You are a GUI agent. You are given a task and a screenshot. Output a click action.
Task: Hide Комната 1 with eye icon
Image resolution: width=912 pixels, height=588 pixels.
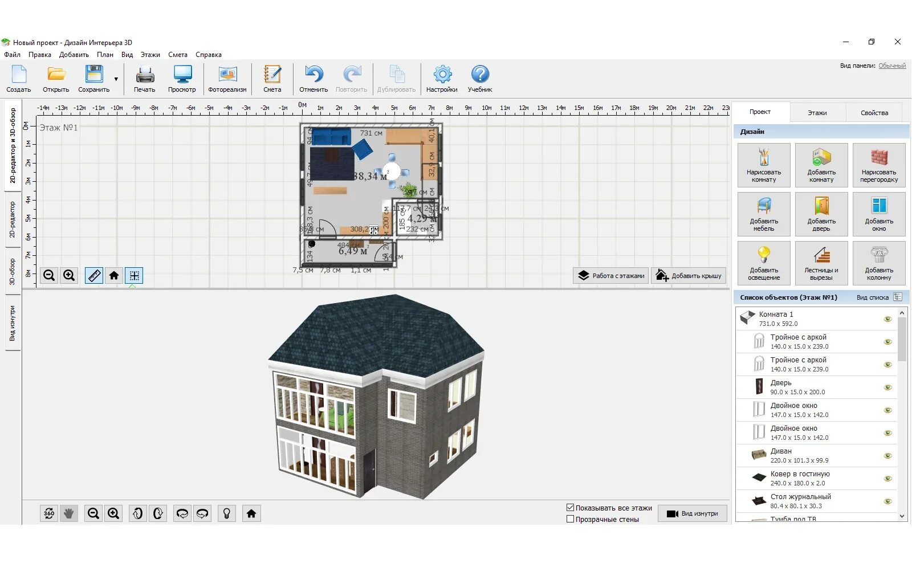[x=887, y=319]
